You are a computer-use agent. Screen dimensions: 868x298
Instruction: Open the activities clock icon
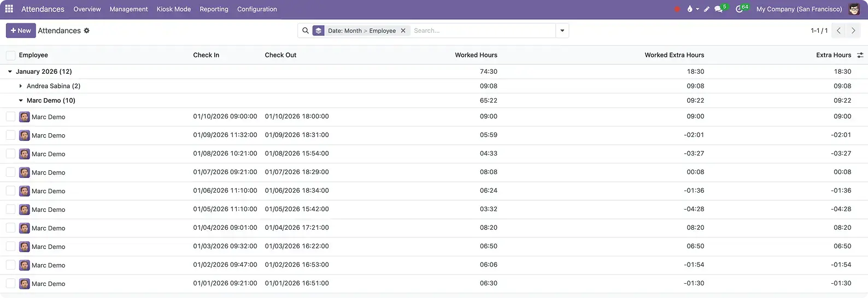tap(739, 9)
